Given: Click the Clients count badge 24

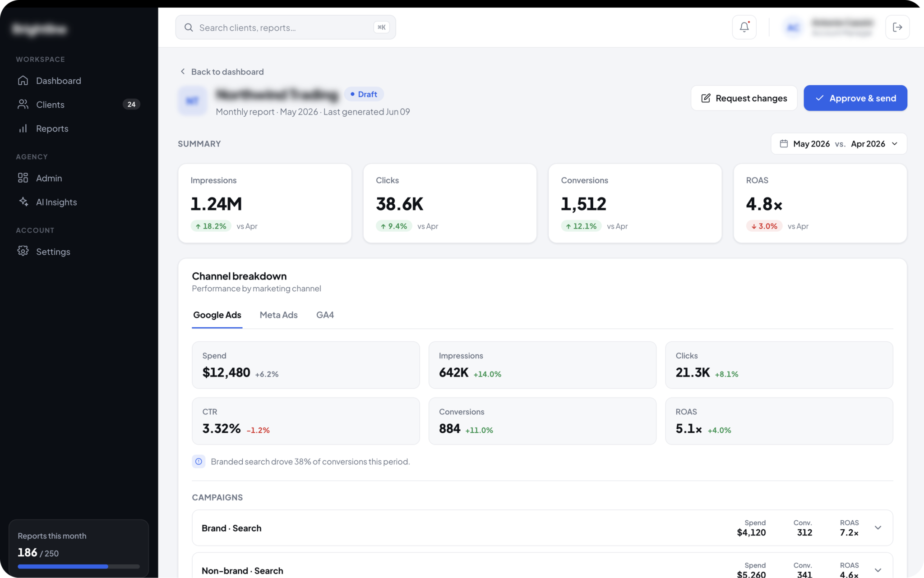Looking at the screenshot, I should 131,104.
